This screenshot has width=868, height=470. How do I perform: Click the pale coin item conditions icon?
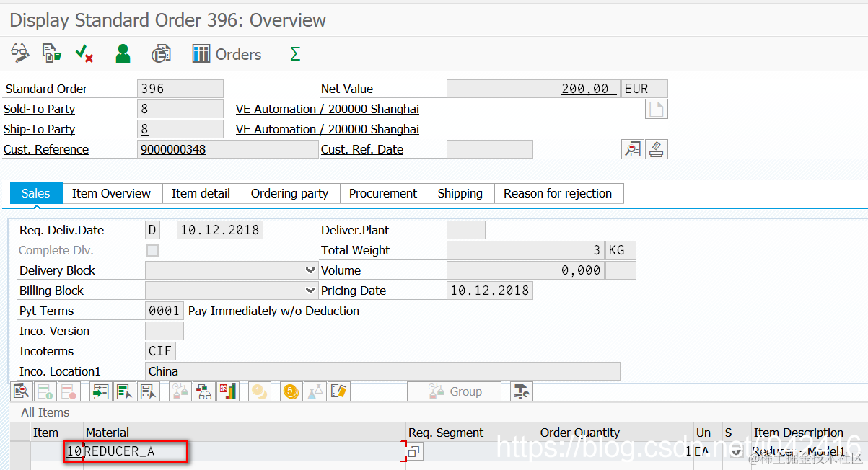pyautogui.click(x=259, y=391)
